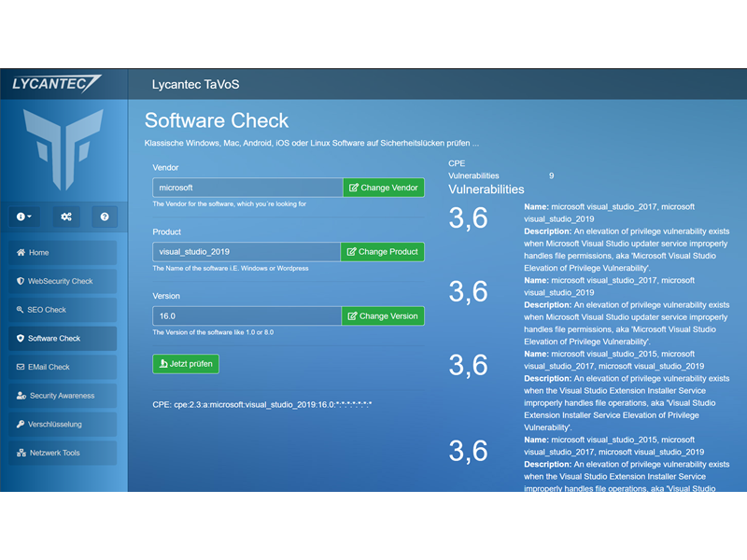This screenshot has width=747, height=560.
Task: Open the info dropdown button in sidebar
Action: tap(24, 217)
